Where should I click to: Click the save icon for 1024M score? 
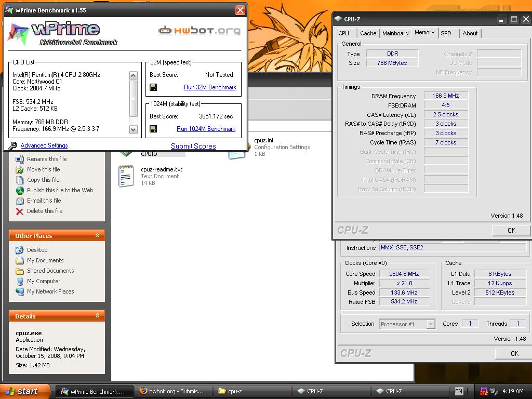coord(153,129)
